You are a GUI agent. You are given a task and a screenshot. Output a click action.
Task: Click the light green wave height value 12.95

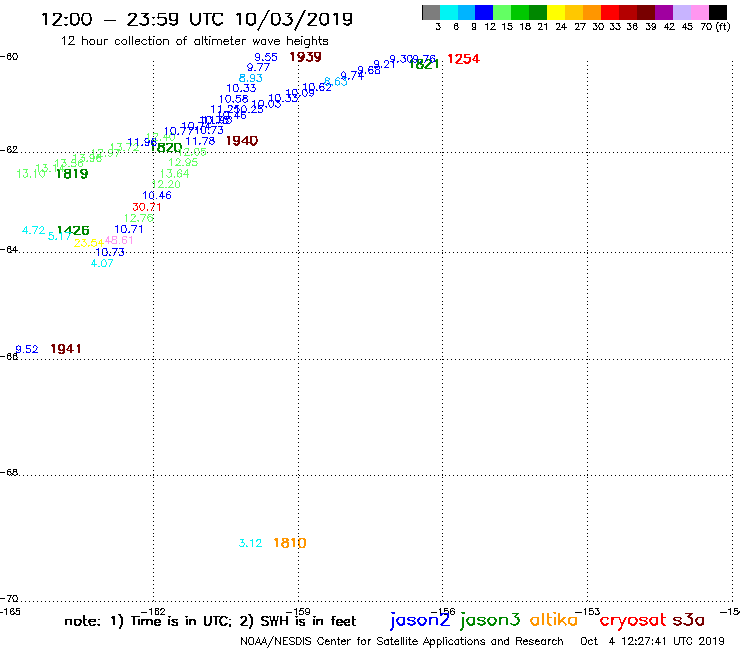183,162
